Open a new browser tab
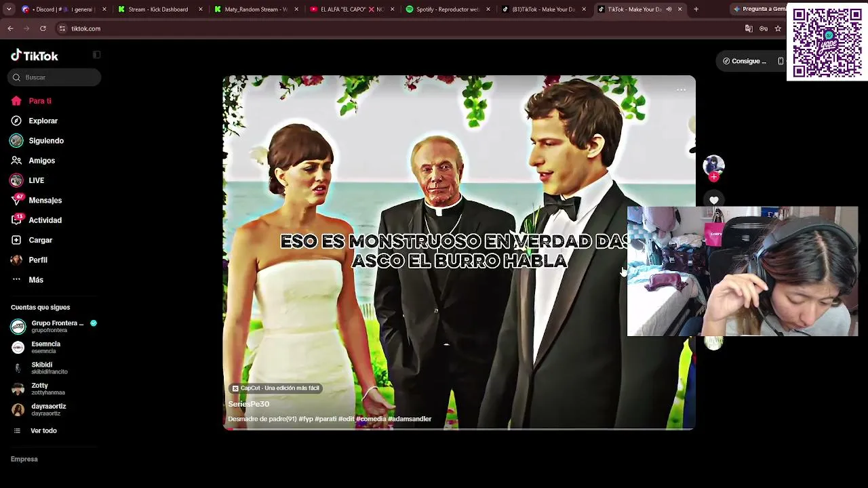The image size is (868, 488). 696,9
